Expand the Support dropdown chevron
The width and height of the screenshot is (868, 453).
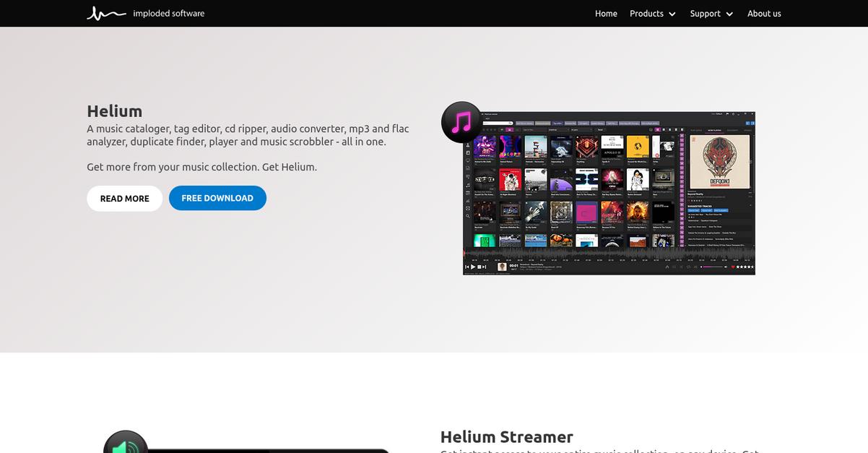(729, 14)
